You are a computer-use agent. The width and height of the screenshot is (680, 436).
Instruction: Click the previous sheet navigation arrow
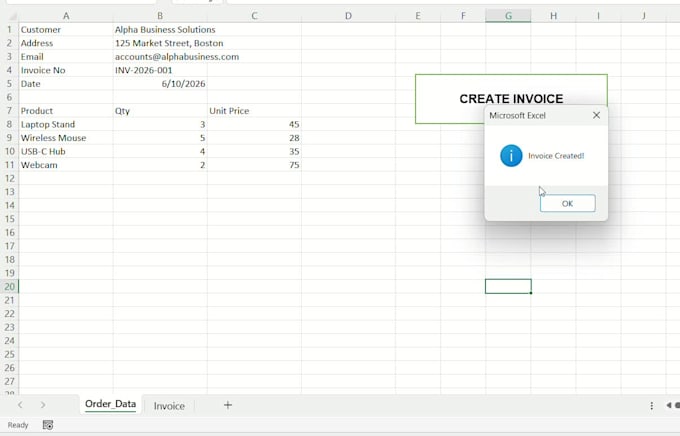coord(20,405)
